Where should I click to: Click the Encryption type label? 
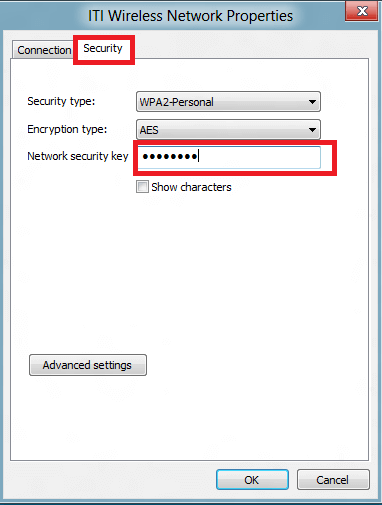pyautogui.click(x=67, y=129)
